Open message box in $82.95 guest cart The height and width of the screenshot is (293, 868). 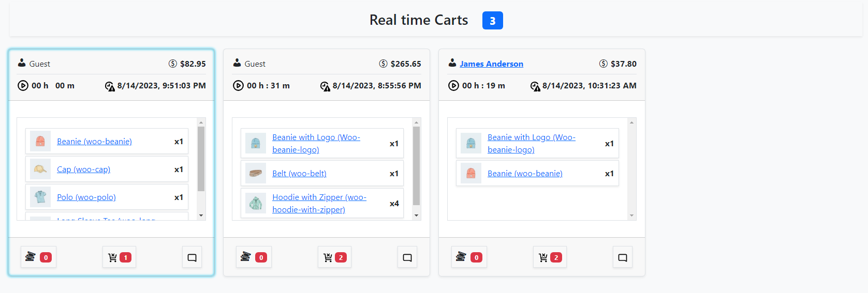click(x=192, y=257)
